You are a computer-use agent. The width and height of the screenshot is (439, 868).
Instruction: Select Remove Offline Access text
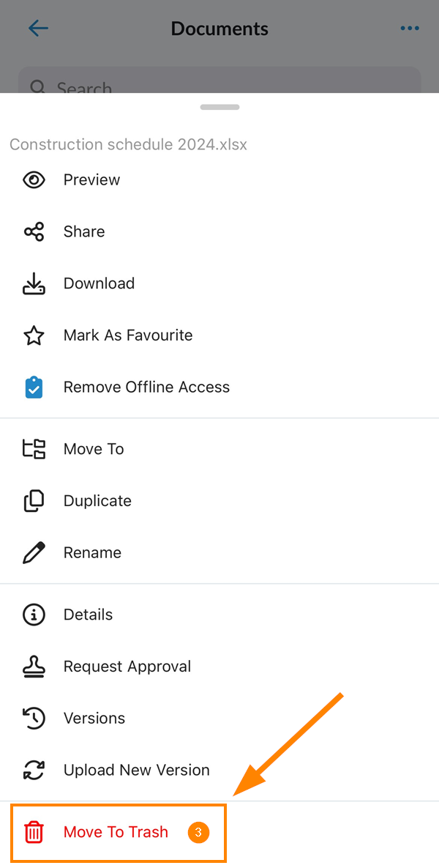pyautogui.click(x=146, y=387)
